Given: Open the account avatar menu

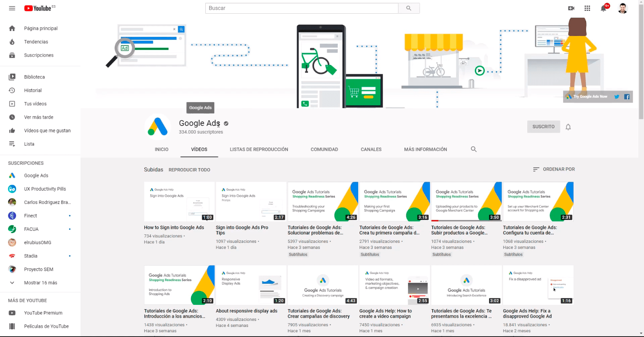Looking at the screenshot, I should (x=622, y=8).
